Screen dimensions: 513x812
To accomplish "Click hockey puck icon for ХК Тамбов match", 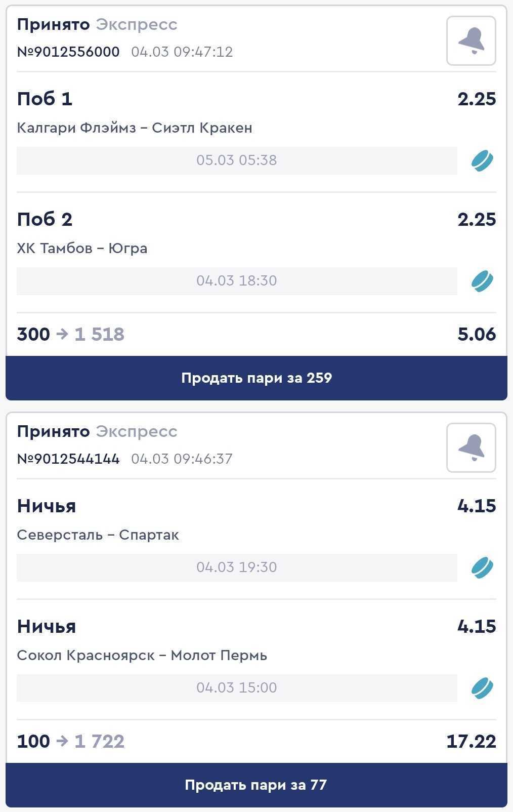I will pyautogui.click(x=482, y=281).
